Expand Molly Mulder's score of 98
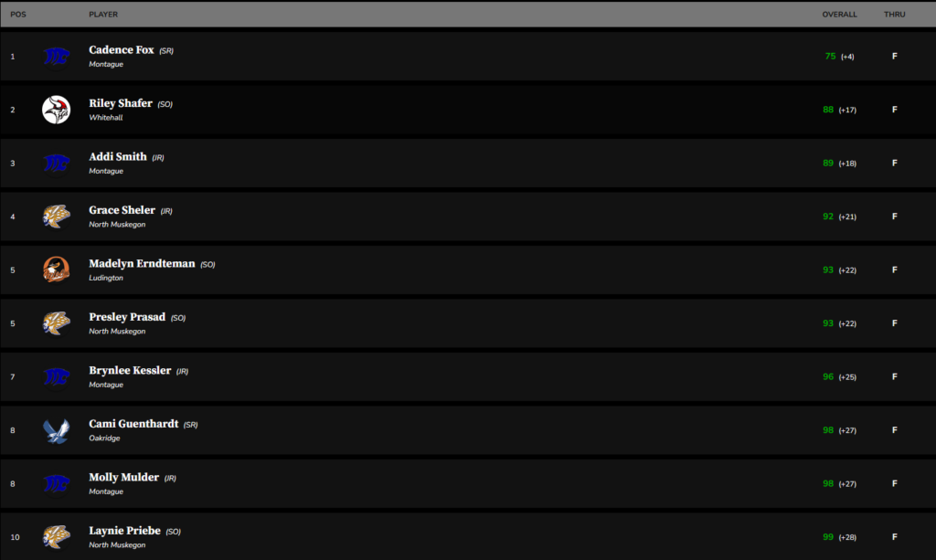The height and width of the screenshot is (560, 936). 828,483
